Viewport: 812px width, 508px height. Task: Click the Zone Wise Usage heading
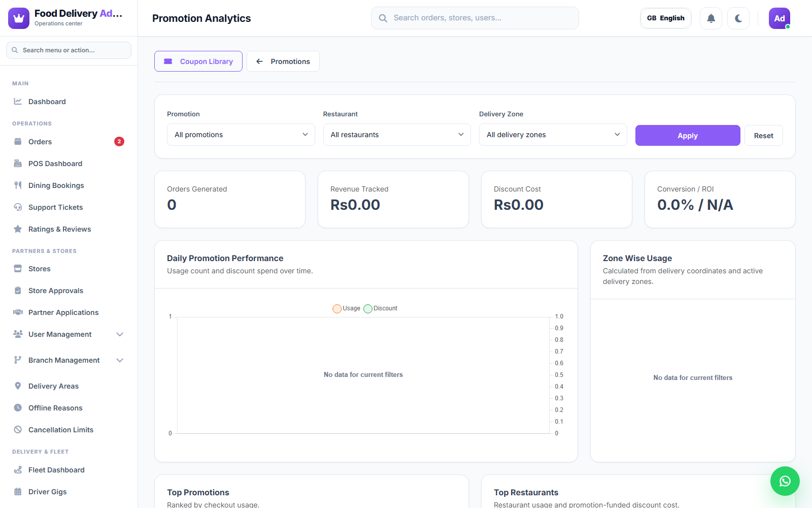(637, 258)
